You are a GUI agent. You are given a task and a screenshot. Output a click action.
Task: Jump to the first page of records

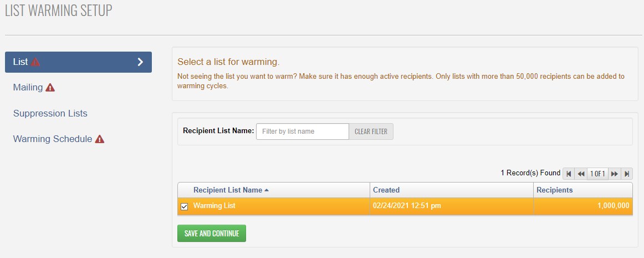click(569, 174)
